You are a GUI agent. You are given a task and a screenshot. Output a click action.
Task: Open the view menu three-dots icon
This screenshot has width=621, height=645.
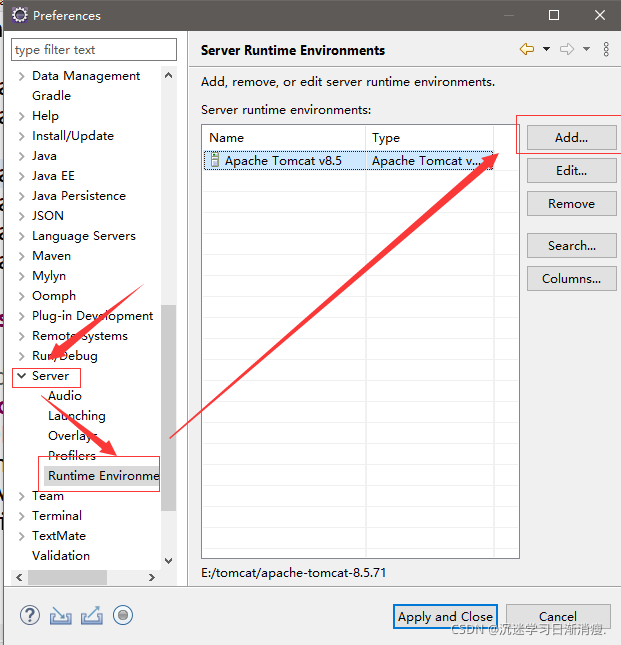[606, 49]
